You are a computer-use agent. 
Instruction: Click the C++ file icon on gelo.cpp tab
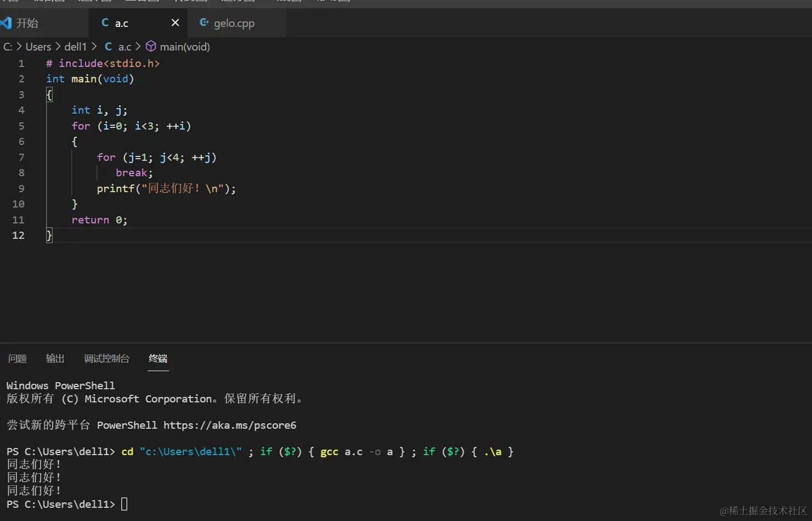[x=204, y=23]
